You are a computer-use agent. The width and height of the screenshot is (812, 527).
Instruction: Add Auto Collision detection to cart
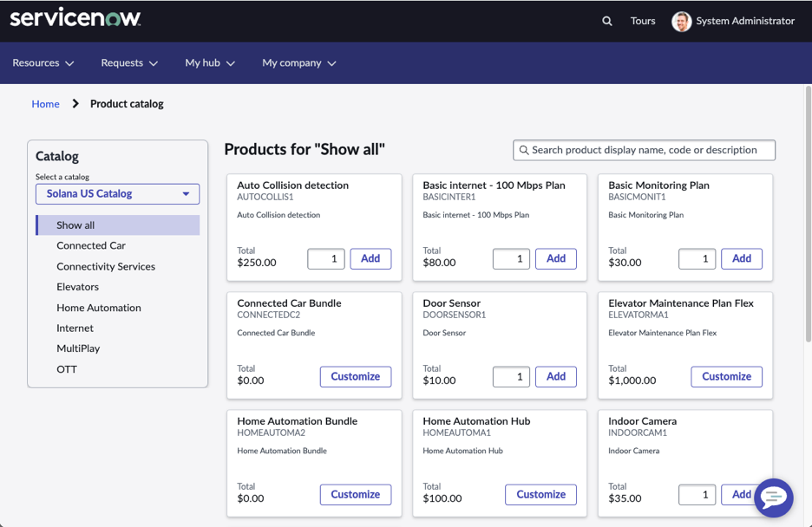370,258
